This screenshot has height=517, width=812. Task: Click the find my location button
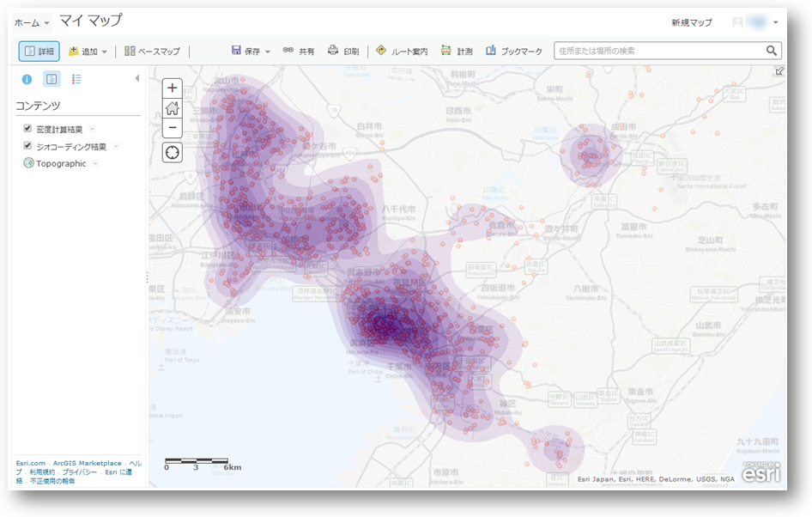(x=173, y=152)
